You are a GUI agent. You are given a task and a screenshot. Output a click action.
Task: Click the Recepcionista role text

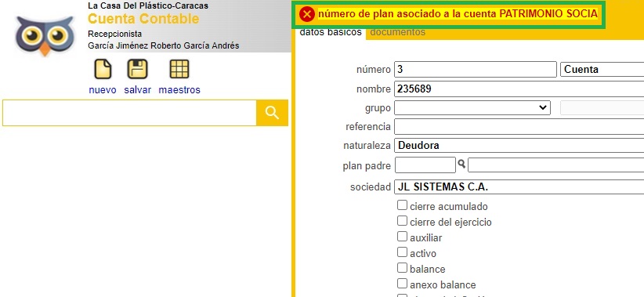pos(114,34)
